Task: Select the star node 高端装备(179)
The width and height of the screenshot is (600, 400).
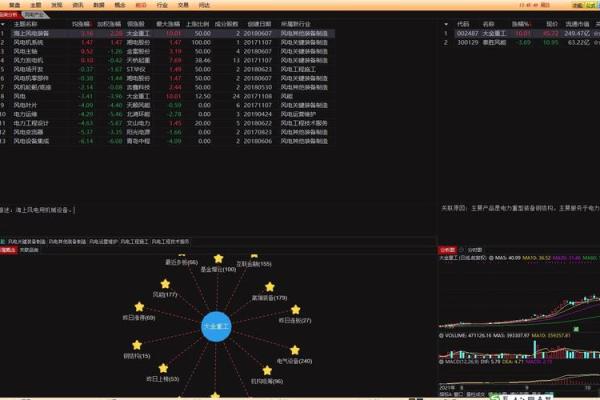Action: tap(269, 288)
